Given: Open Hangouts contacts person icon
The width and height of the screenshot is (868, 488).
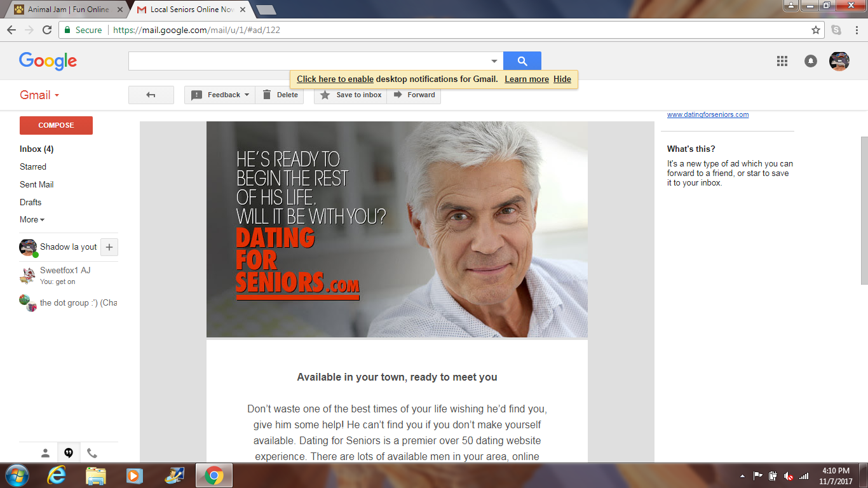Looking at the screenshot, I should 45,453.
